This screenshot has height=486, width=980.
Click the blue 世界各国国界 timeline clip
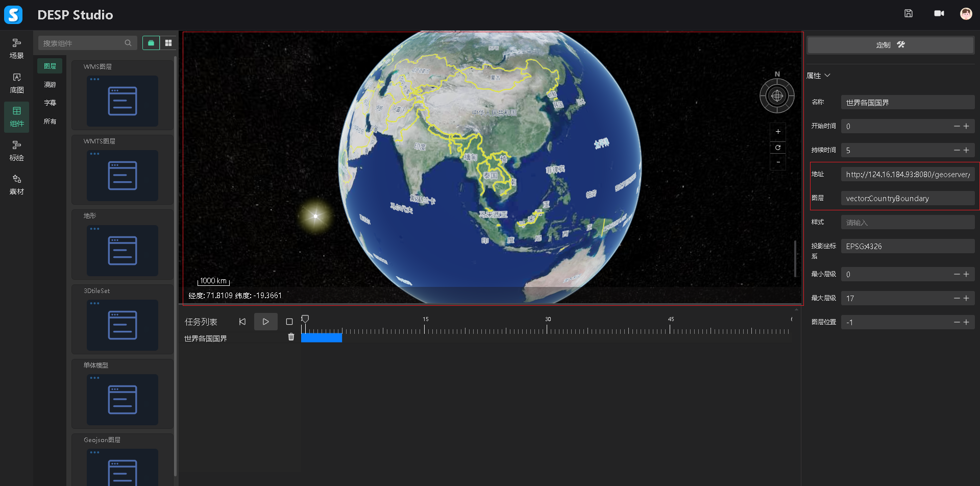click(322, 337)
